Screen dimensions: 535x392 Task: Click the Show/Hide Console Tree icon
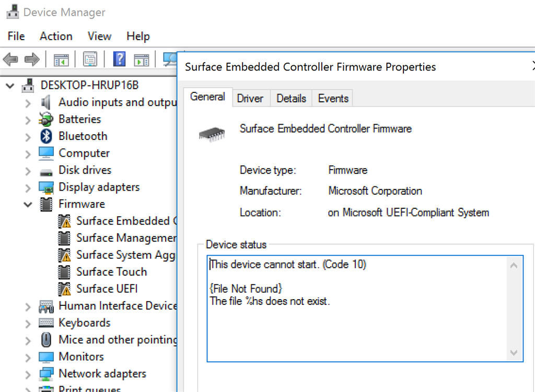[61, 60]
